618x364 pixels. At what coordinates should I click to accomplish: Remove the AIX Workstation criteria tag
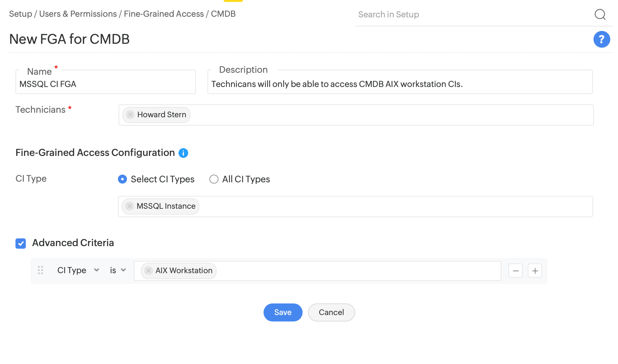(x=149, y=271)
